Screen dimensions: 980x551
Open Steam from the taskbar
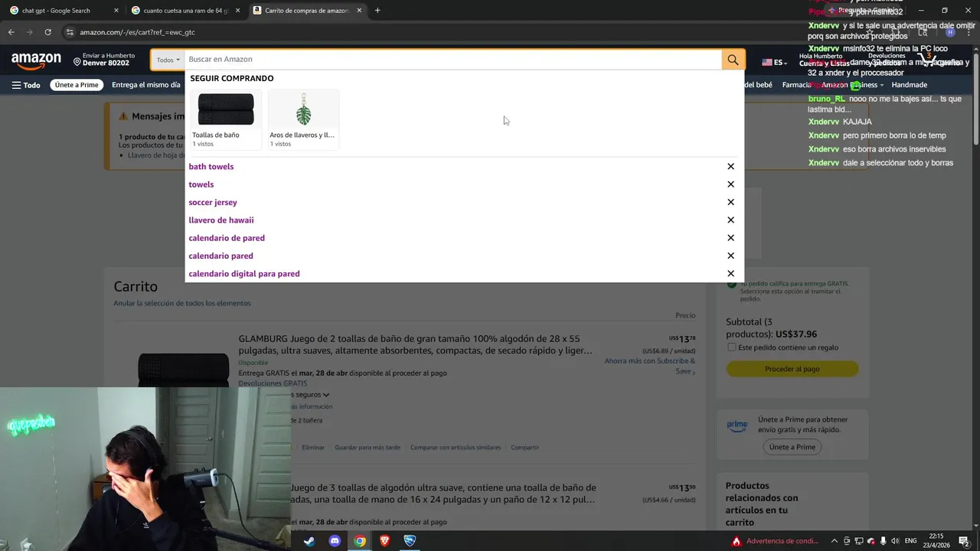[x=309, y=541]
